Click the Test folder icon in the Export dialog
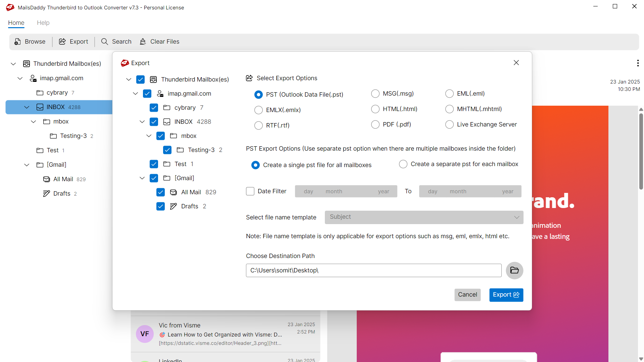 [167, 164]
